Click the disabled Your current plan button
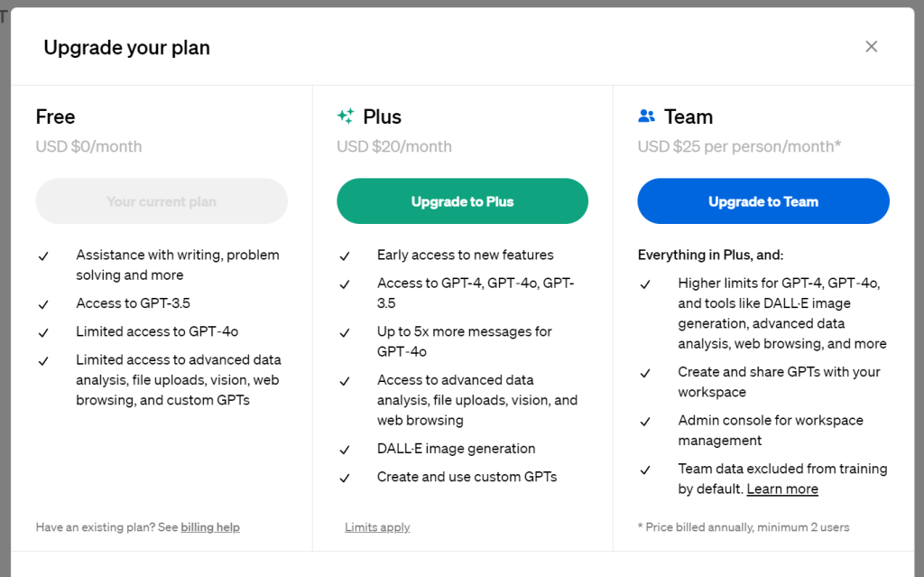 [162, 201]
